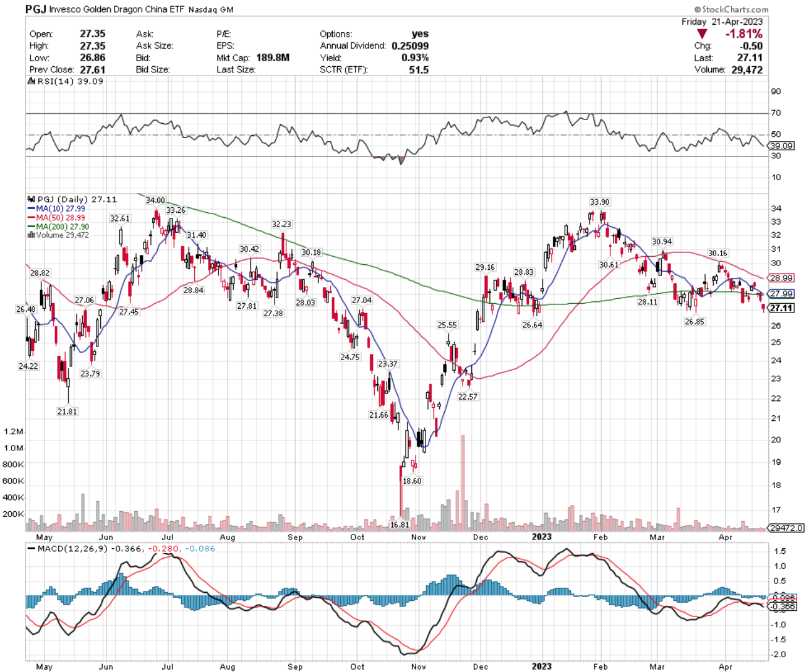
Task: Click the RSI(14) 39.09 legend text
Action: pyautogui.click(x=70, y=81)
